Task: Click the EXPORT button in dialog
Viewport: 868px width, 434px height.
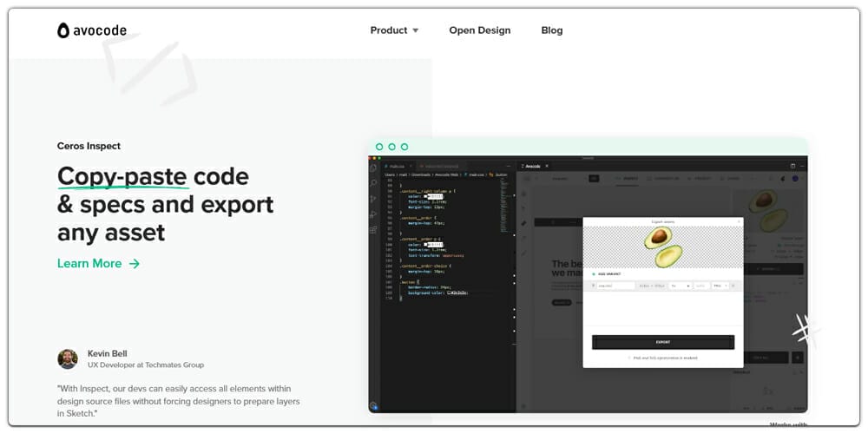Action: (663, 342)
